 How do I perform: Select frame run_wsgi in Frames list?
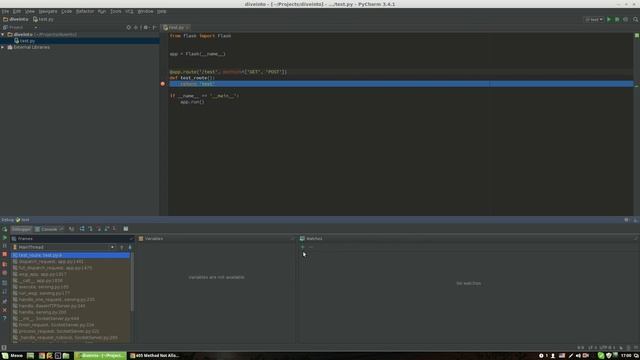(70, 293)
